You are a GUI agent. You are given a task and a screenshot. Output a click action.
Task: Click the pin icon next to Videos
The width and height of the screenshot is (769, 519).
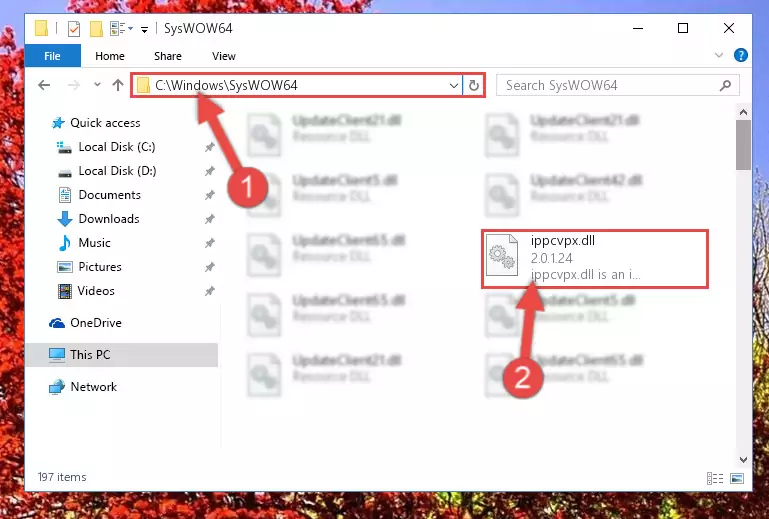point(209,291)
